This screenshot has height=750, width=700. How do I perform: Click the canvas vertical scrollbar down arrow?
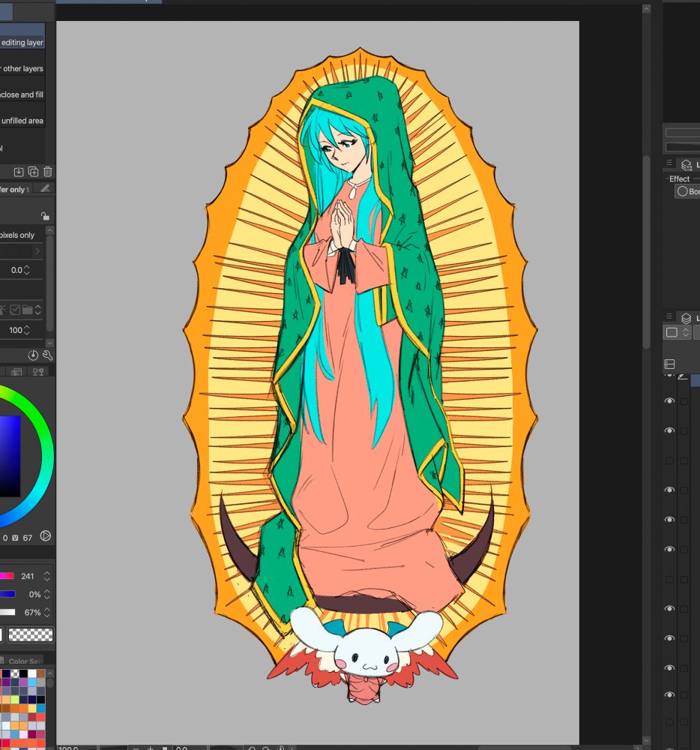[x=646, y=740]
